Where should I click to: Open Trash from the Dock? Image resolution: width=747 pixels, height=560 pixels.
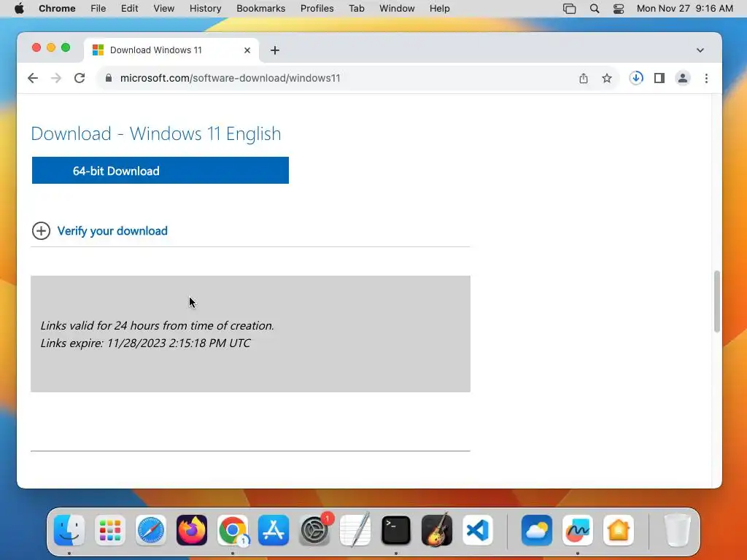coord(677,530)
